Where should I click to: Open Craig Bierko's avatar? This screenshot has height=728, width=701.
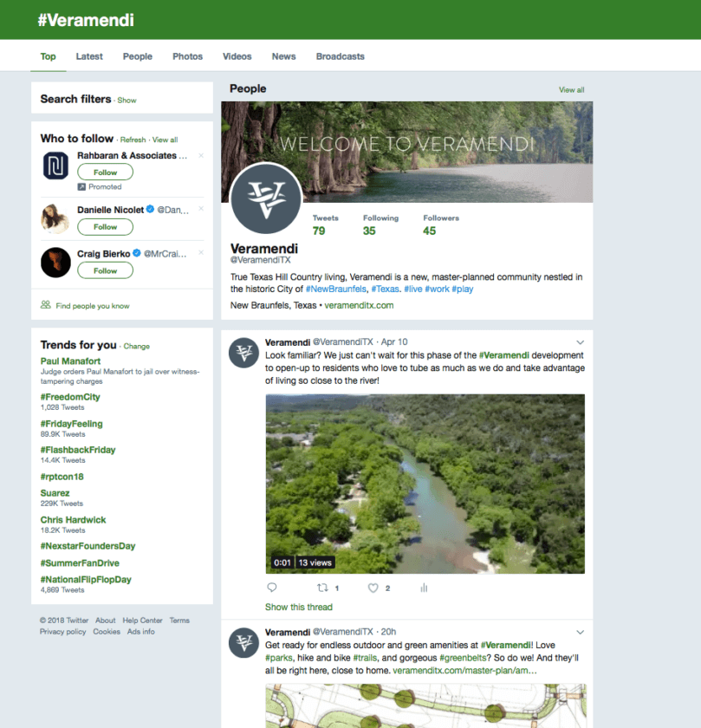tap(55, 263)
